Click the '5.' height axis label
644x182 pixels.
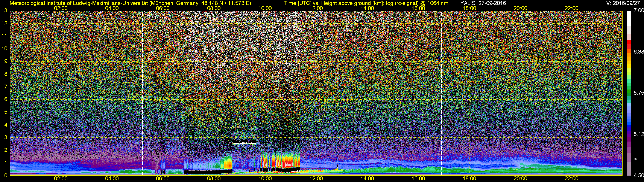[6, 112]
